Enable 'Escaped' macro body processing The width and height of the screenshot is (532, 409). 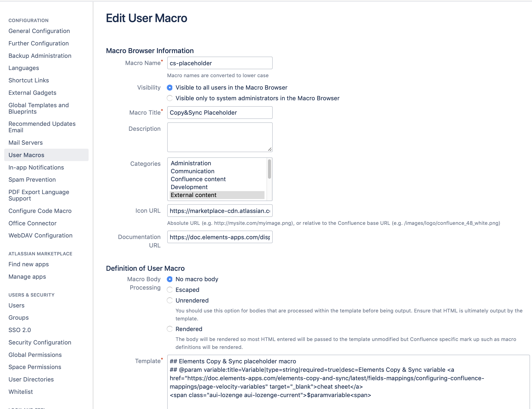[x=170, y=290]
